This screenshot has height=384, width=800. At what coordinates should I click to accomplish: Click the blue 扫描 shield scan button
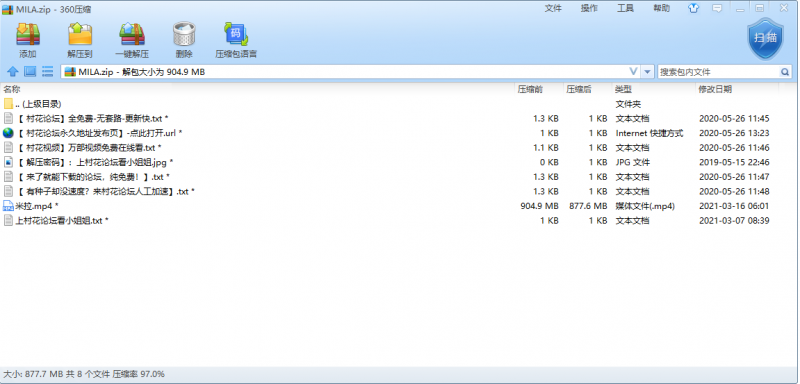pos(765,38)
